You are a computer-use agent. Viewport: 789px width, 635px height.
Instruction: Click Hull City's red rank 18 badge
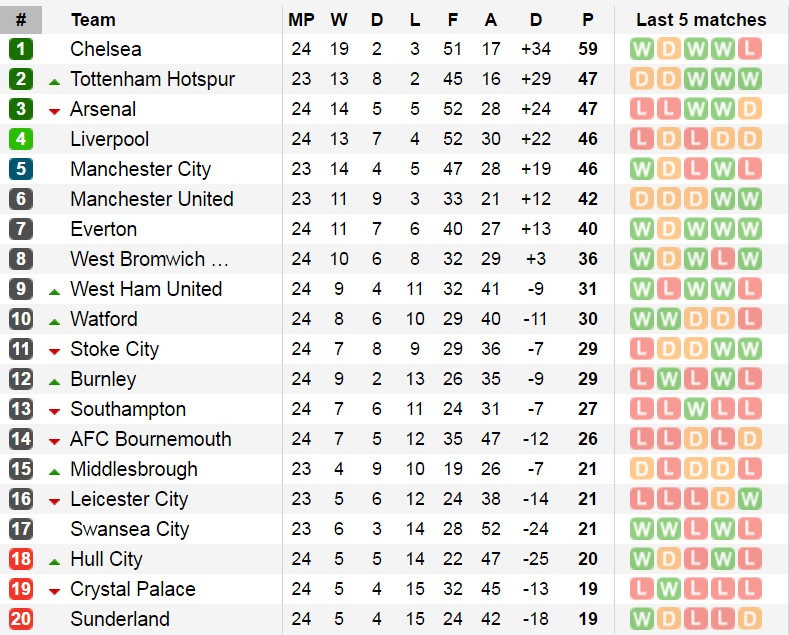click(21, 559)
